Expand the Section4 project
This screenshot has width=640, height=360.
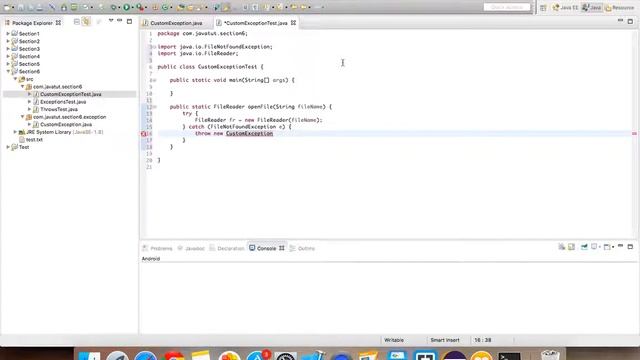8,56
